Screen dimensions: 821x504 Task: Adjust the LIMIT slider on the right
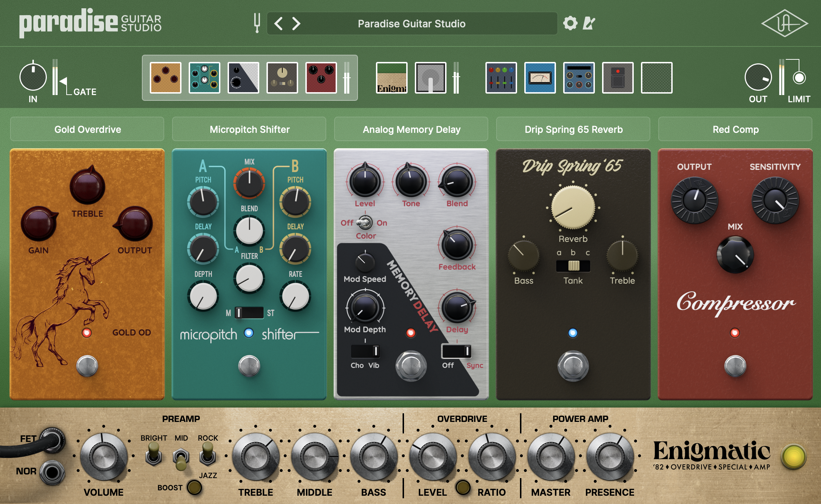pyautogui.click(x=799, y=77)
